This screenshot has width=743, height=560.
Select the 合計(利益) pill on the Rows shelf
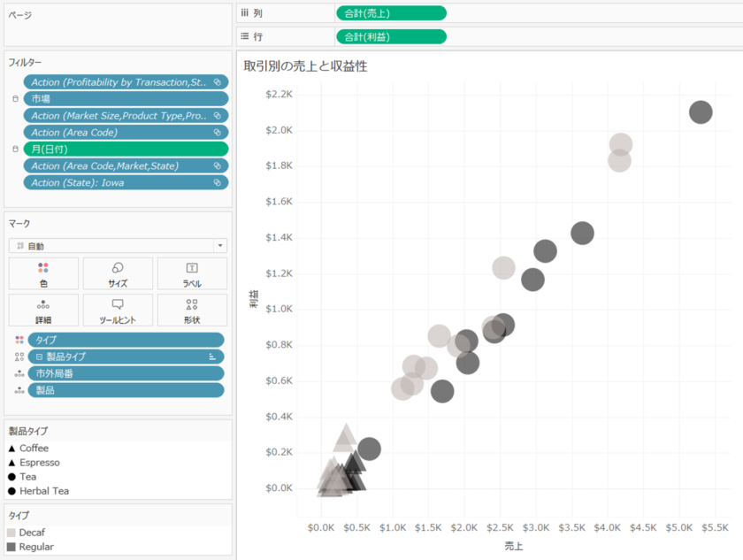[390, 37]
